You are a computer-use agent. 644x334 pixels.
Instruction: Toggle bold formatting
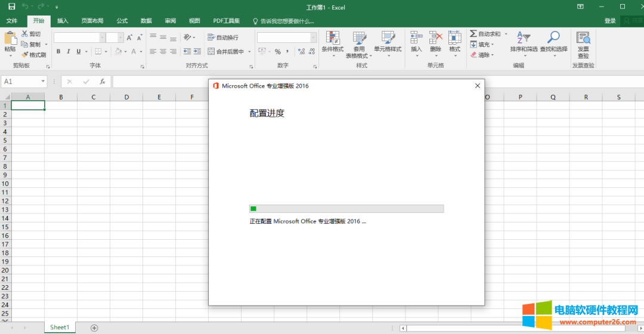pos(58,52)
